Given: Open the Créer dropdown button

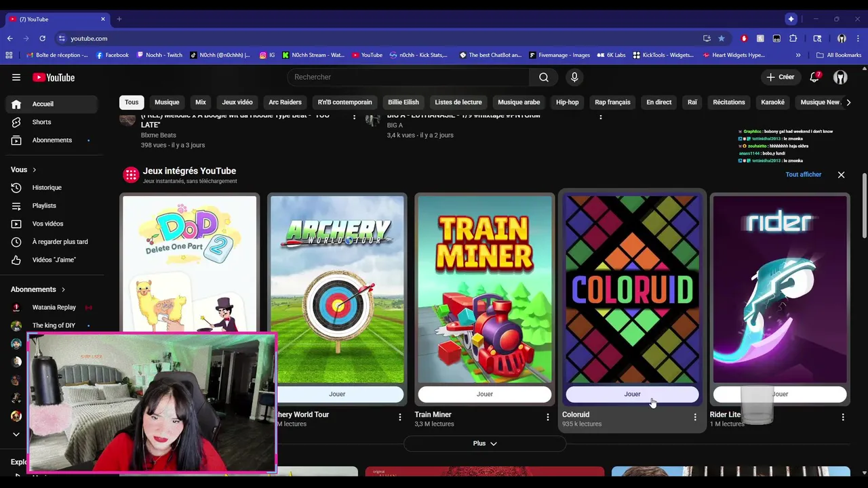Looking at the screenshot, I should coord(781,77).
